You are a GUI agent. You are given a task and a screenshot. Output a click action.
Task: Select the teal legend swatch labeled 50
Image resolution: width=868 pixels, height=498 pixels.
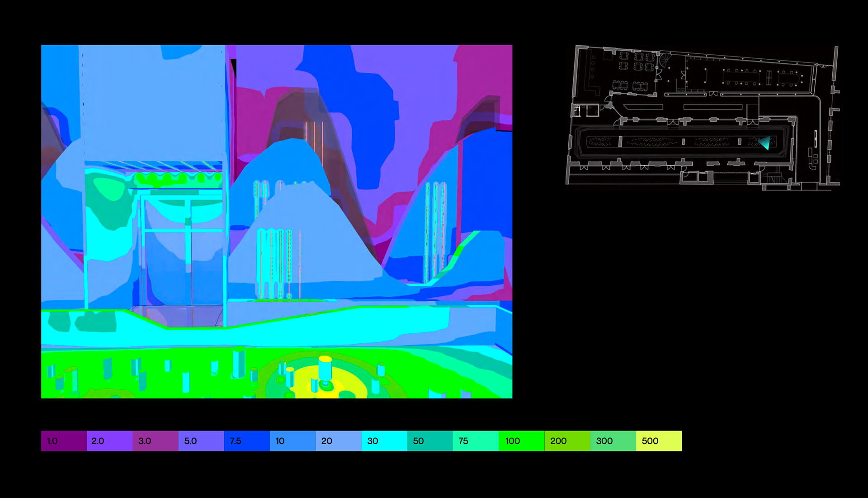(430, 441)
